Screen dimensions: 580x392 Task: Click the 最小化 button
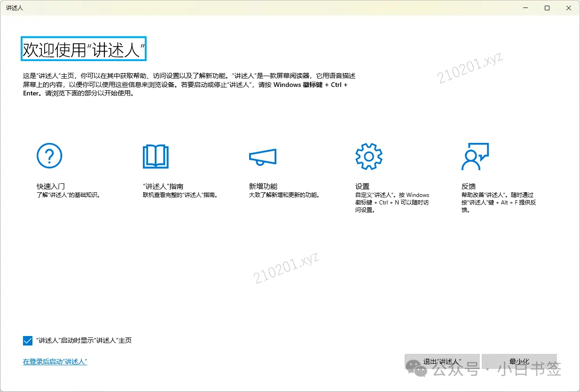pyautogui.click(x=519, y=361)
